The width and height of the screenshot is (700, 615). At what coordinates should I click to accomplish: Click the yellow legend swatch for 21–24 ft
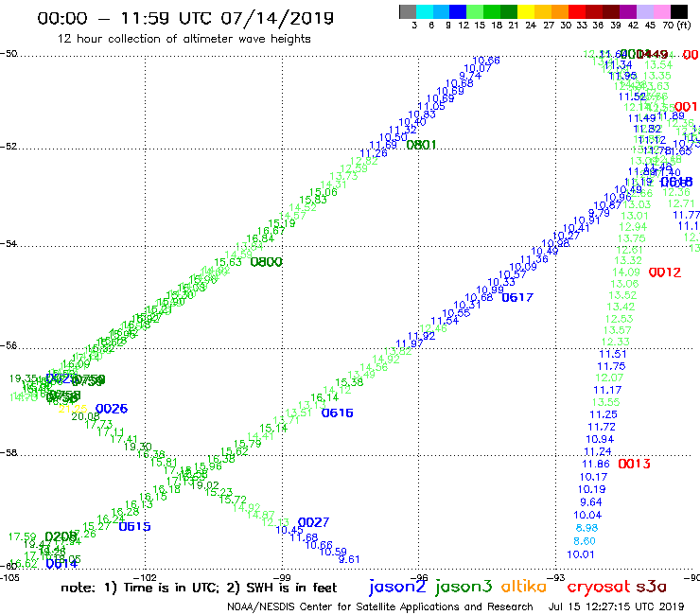(x=525, y=11)
